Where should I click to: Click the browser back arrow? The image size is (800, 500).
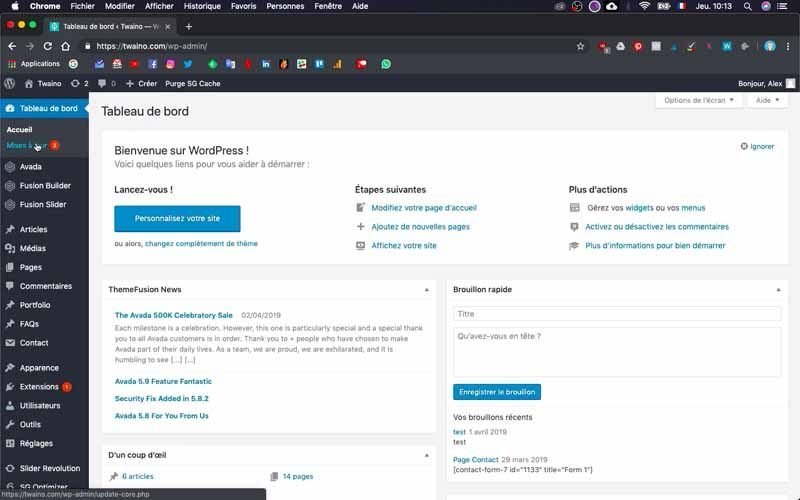click(x=12, y=46)
